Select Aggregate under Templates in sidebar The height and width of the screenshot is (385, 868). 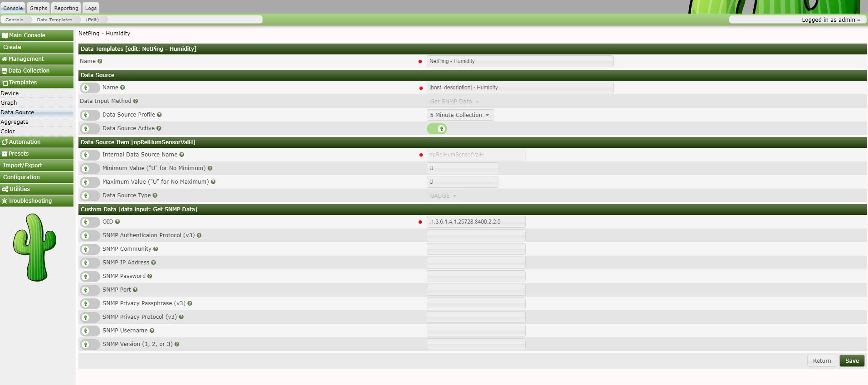(x=15, y=122)
